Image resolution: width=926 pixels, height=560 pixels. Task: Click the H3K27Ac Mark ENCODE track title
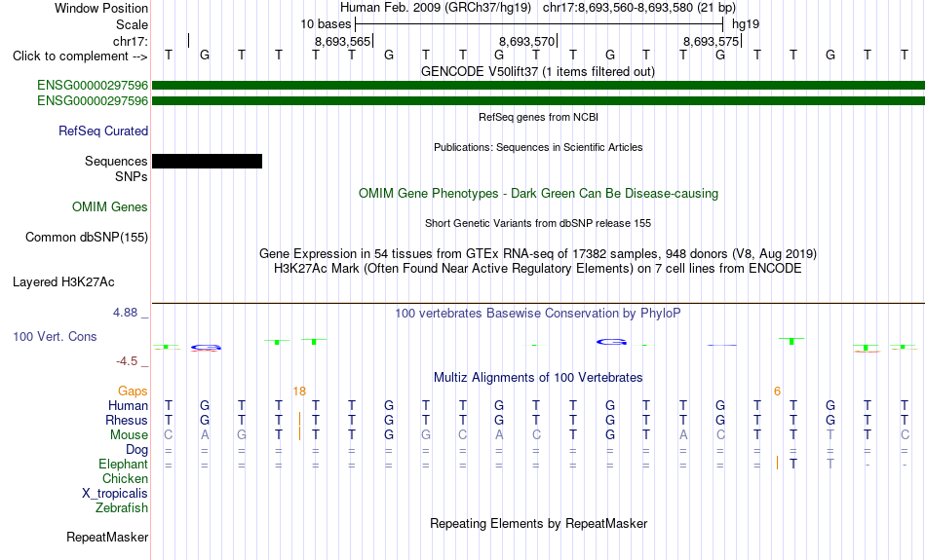(538, 269)
